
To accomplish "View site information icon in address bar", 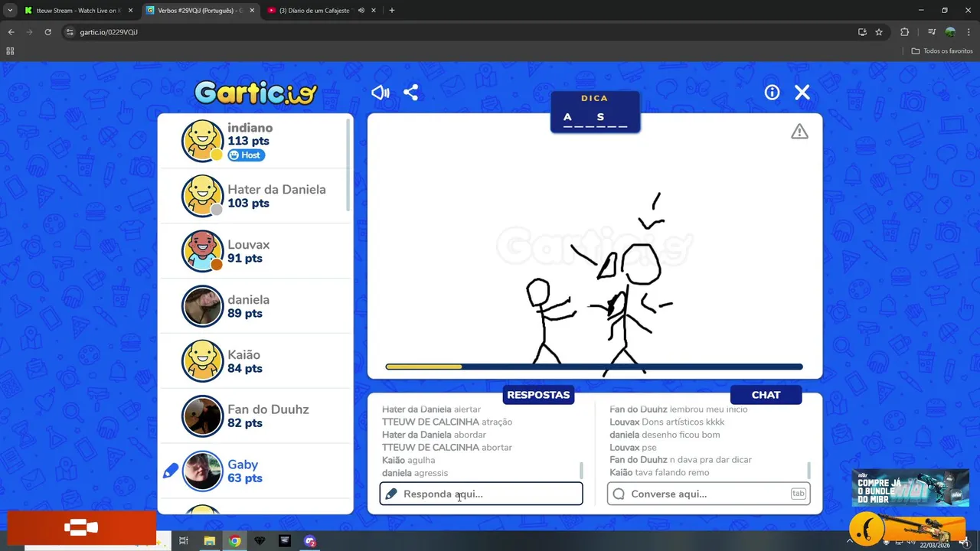I will point(70,32).
